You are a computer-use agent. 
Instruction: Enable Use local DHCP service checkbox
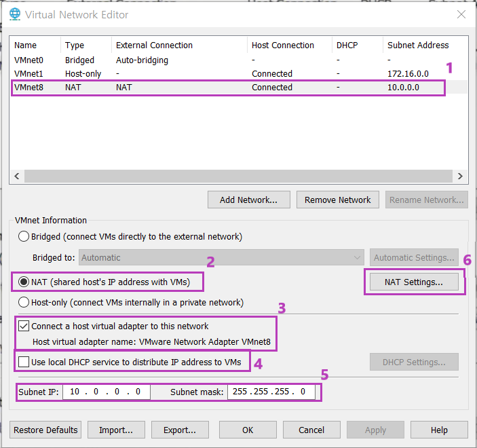[24, 362]
